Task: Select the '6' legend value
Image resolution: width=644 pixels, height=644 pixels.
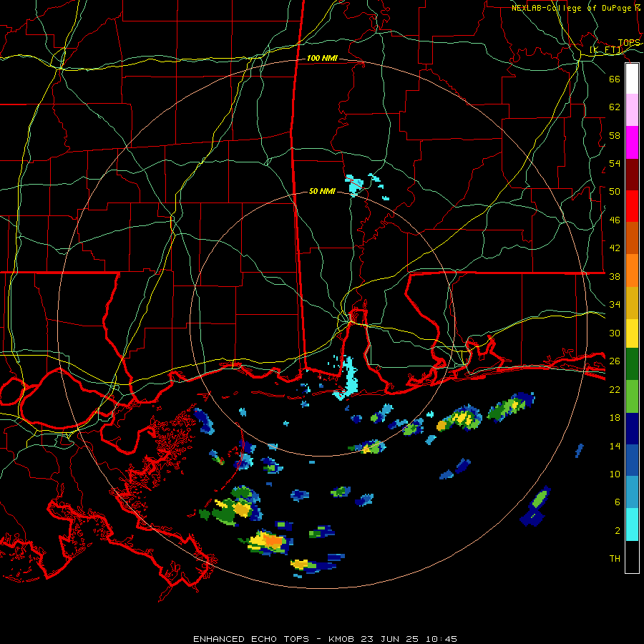Action: 618,502
